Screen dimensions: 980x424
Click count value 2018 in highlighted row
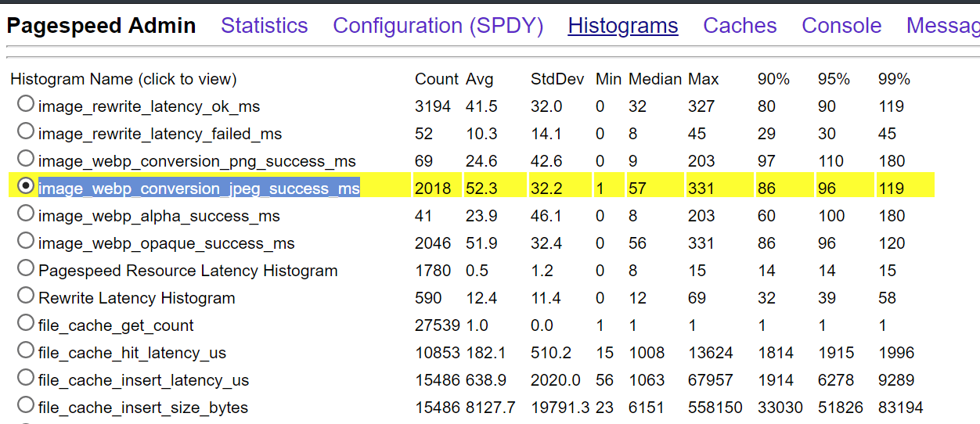click(x=433, y=189)
